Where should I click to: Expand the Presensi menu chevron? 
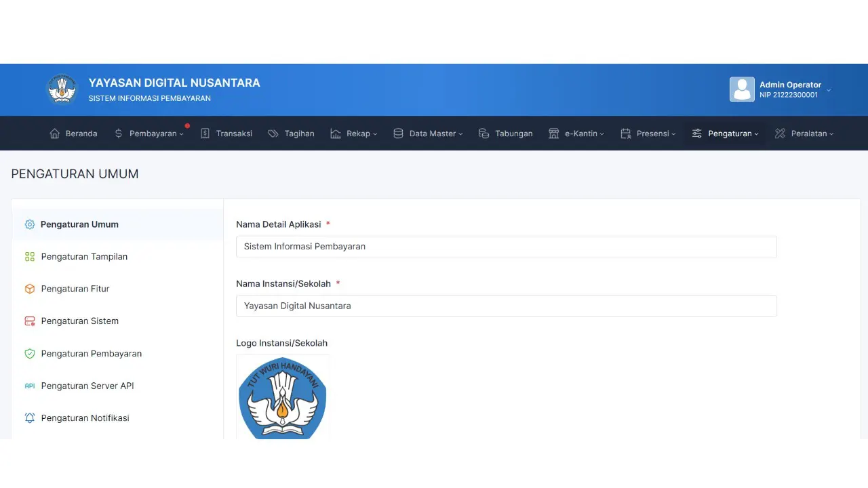click(673, 134)
